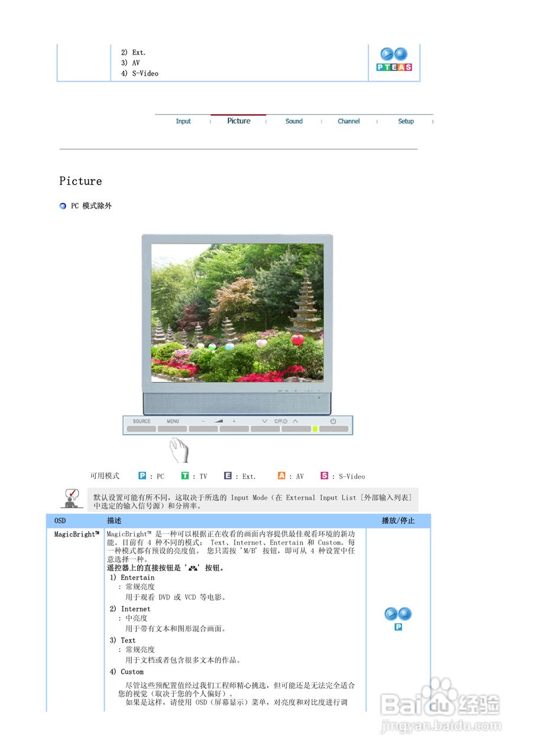Click the C/P channel up arrow button
The image size is (535, 756).
coord(296,429)
